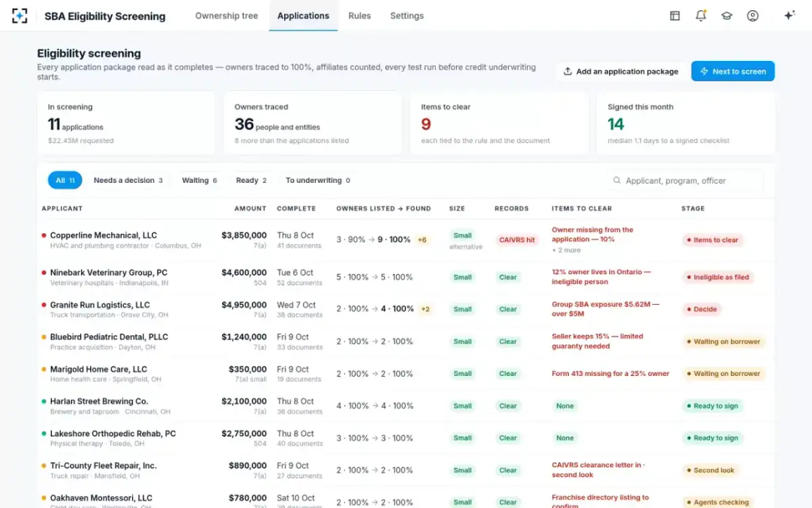
Task: Open the In screening summary card
Action: (126, 123)
